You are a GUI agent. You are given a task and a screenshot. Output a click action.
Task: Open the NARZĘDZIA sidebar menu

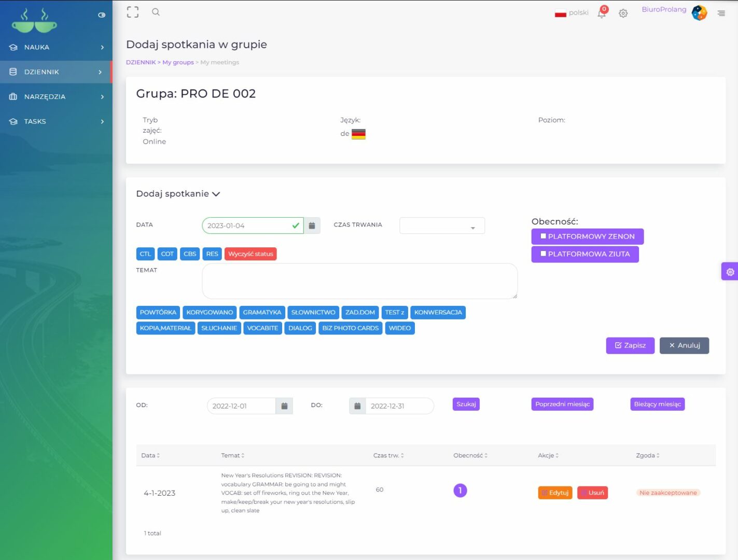coord(56,97)
